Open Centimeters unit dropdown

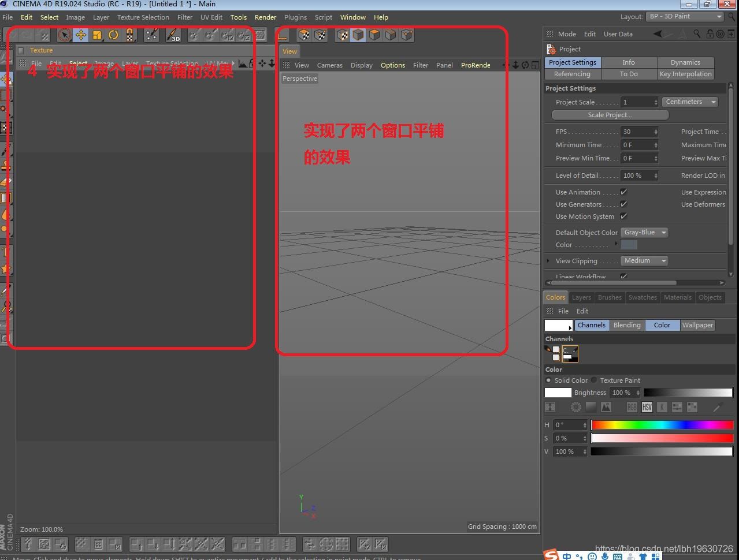pos(690,102)
